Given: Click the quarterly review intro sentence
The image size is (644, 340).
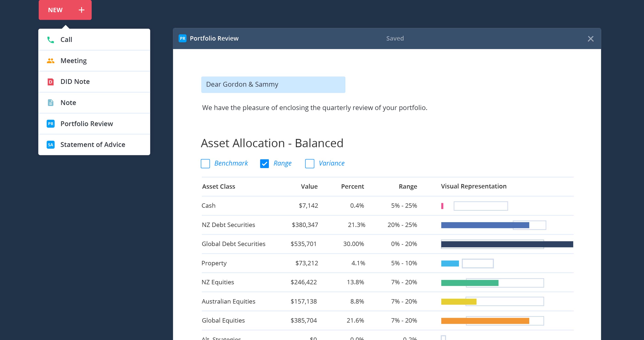Looking at the screenshot, I should (x=315, y=108).
